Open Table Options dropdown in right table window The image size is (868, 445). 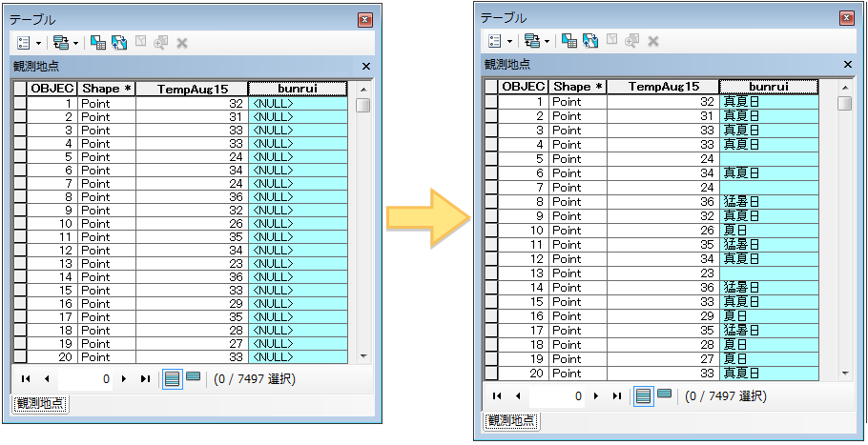499,40
